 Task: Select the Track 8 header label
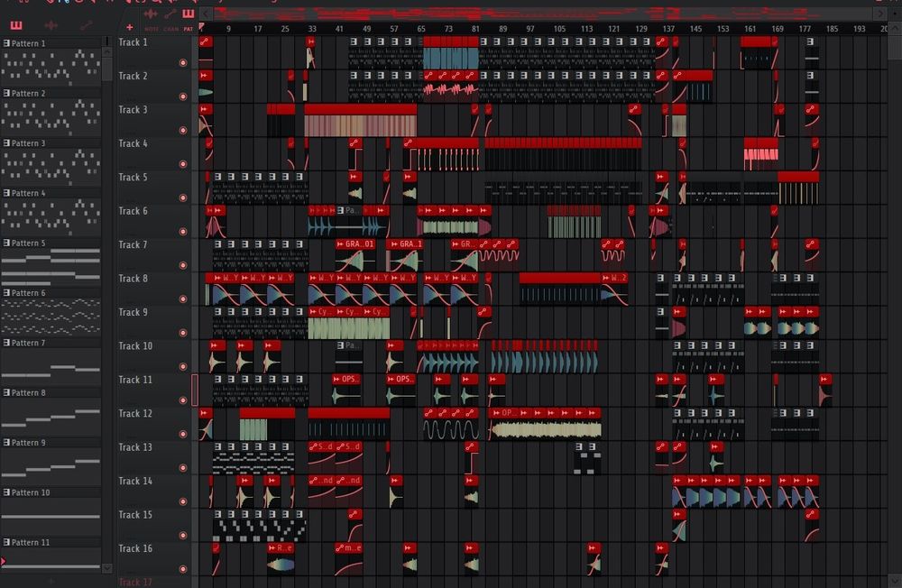pos(133,279)
